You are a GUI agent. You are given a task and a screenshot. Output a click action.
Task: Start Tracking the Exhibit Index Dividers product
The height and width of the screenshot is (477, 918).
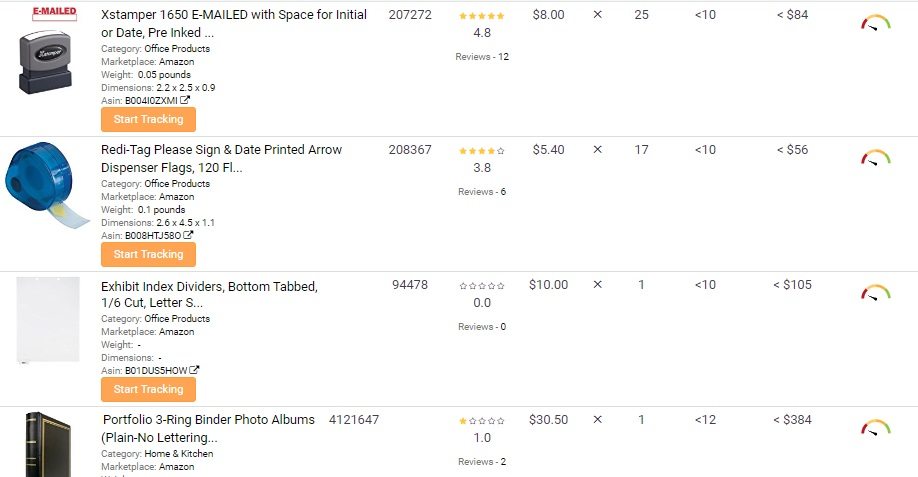(148, 389)
